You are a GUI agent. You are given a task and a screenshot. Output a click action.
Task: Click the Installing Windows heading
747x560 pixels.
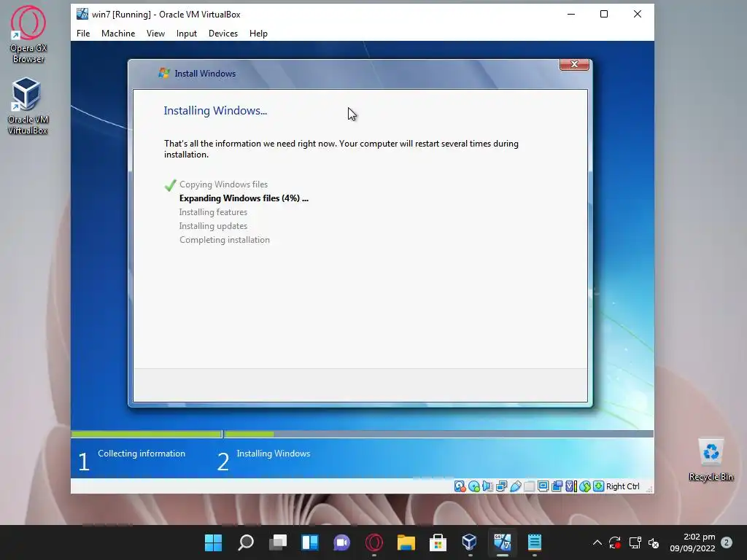[x=215, y=111]
